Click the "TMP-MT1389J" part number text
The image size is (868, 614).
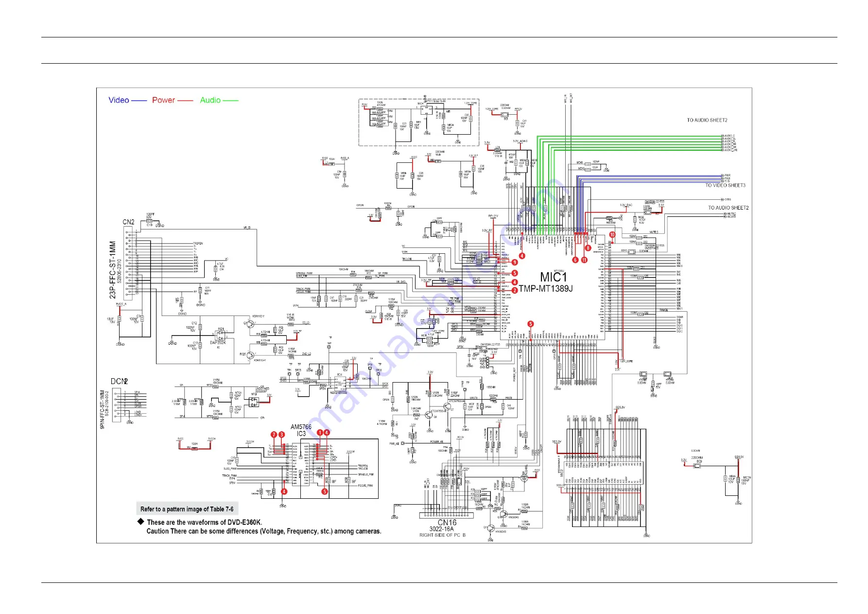coord(546,289)
